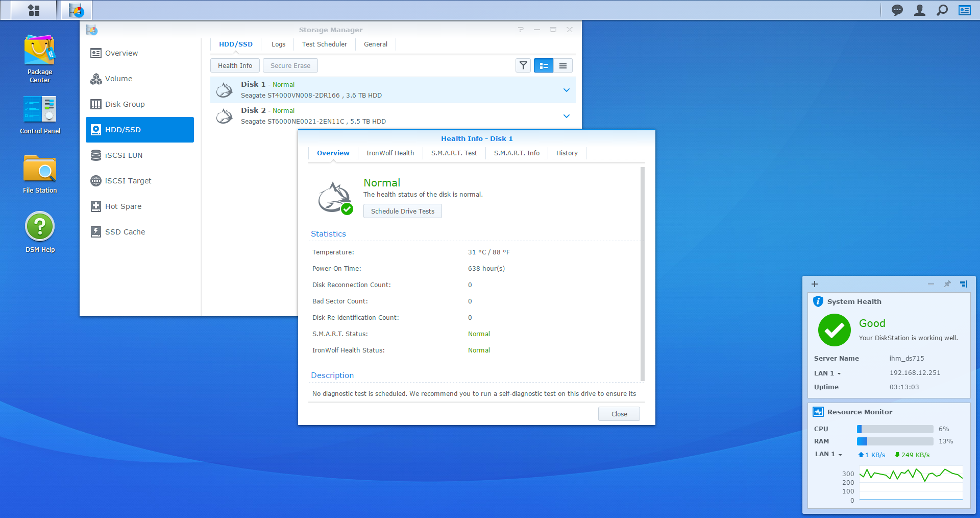Click the network traffic graph

click(x=911, y=483)
